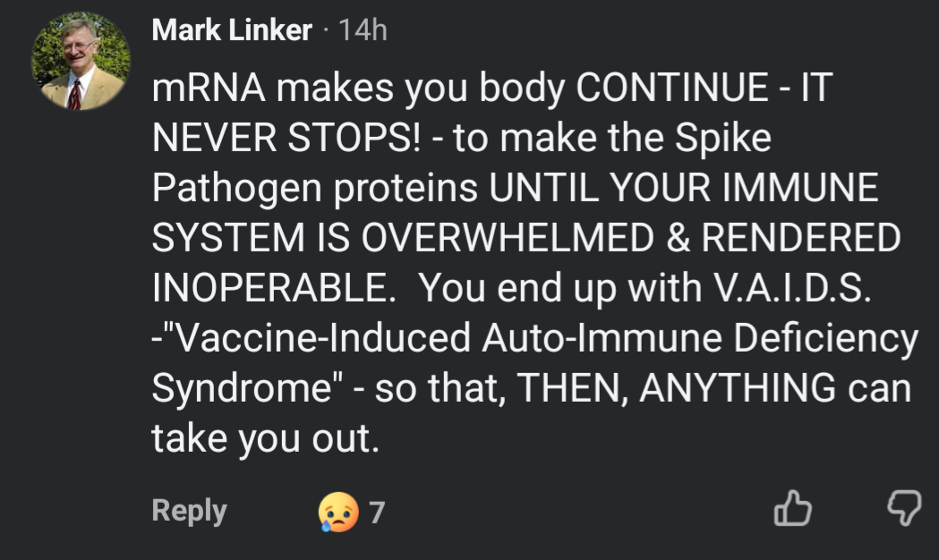The image size is (939, 560).
Task: Click the word "CONTINUE" in the comment
Action: (x=672, y=88)
